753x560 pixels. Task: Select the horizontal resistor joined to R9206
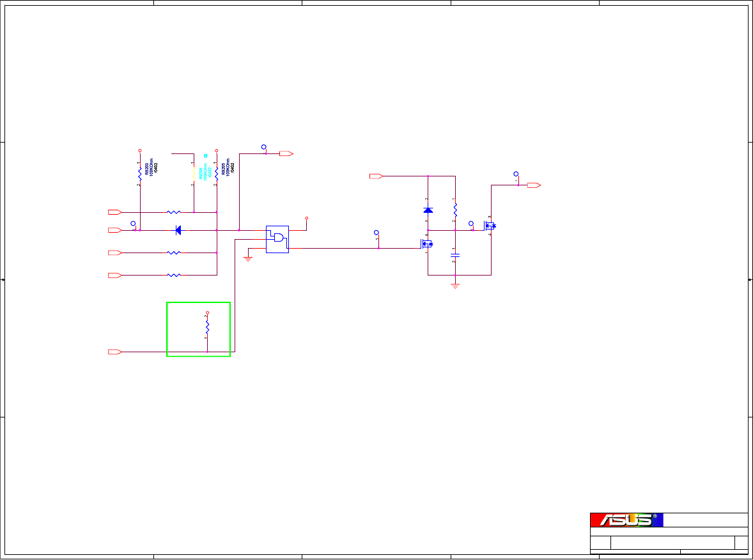174,212
